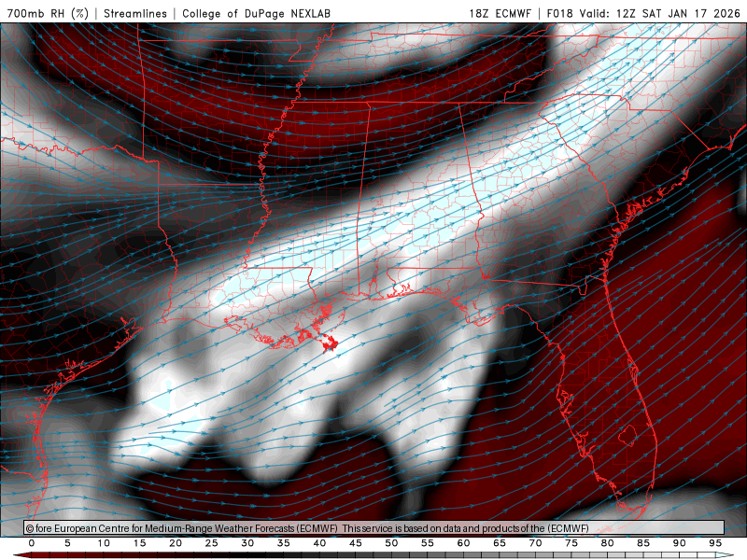Click the "35" label on the color scale

pyautogui.click(x=284, y=543)
